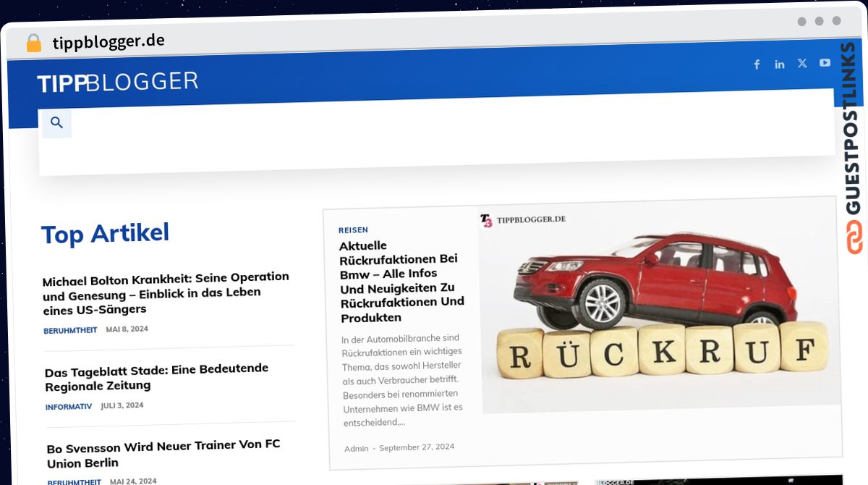Screen dimensions: 868x485
Task: Click the red car Rückruf thumbnail
Action: (x=660, y=311)
